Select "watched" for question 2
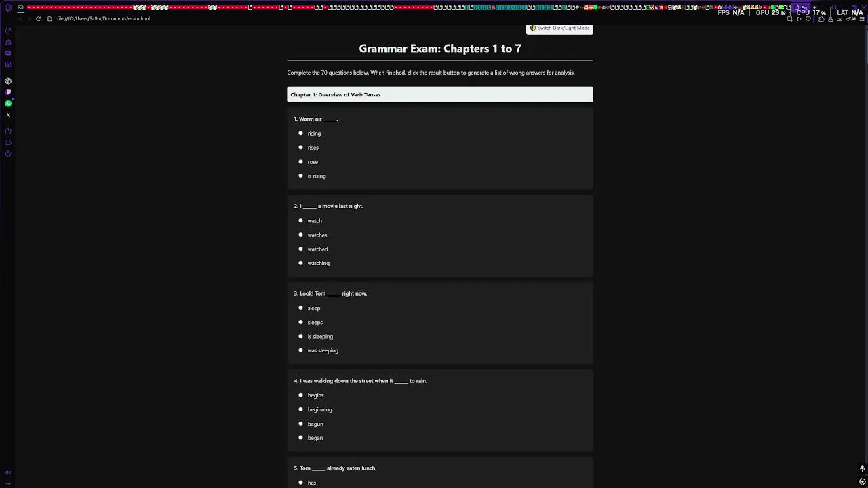Image resolution: width=868 pixels, height=488 pixels. (x=300, y=249)
